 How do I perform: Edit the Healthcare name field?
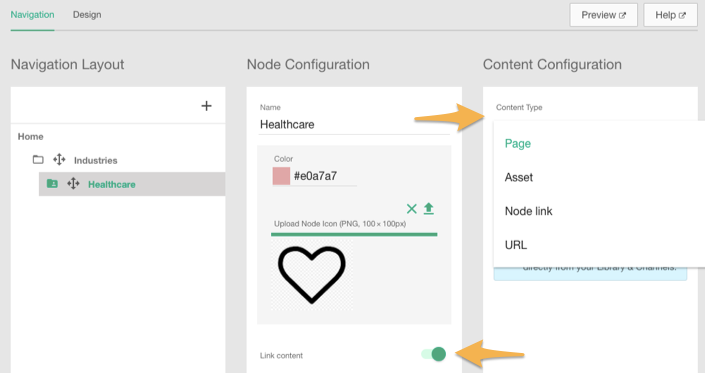(x=354, y=124)
